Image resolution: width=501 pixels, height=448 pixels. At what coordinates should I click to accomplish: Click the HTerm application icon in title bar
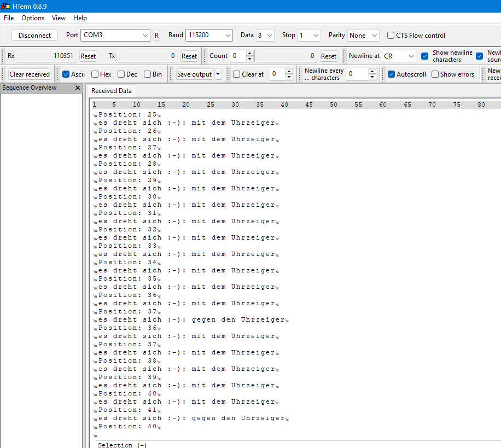pos(5,6)
